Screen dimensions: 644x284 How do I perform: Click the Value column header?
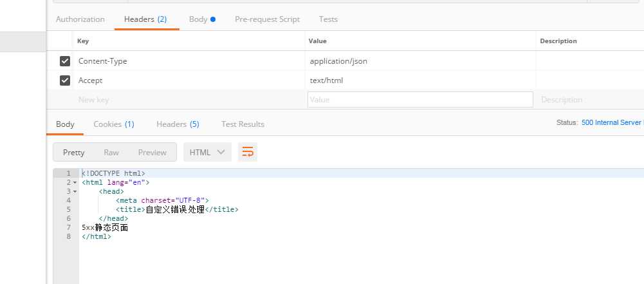click(317, 41)
